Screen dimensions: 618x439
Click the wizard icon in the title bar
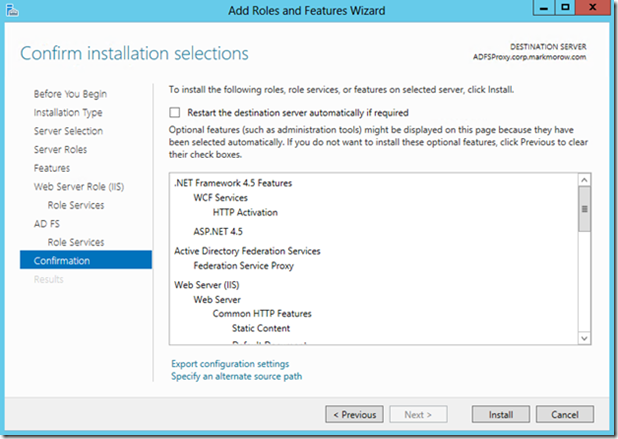pos(12,10)
